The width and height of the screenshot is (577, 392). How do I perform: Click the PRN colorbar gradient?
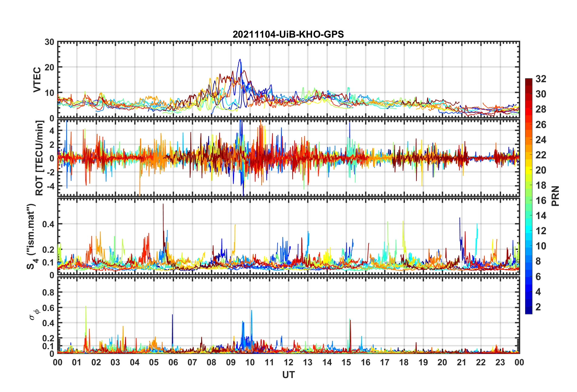coord(529,196)
